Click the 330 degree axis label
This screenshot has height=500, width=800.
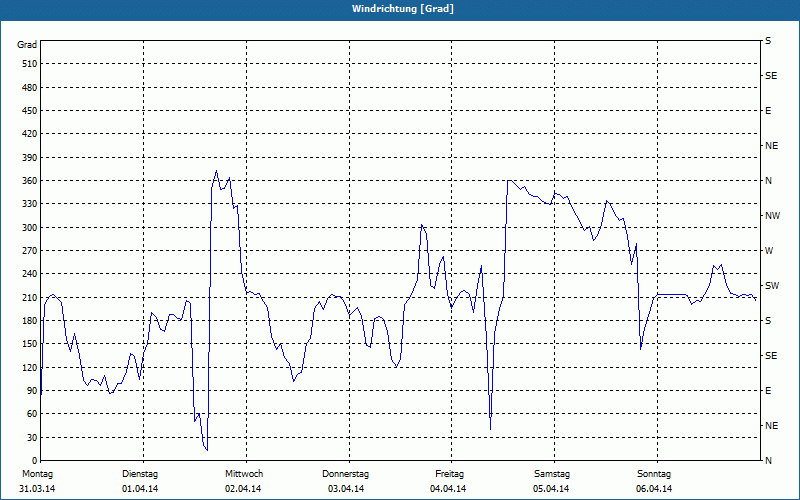click(29, 204)
